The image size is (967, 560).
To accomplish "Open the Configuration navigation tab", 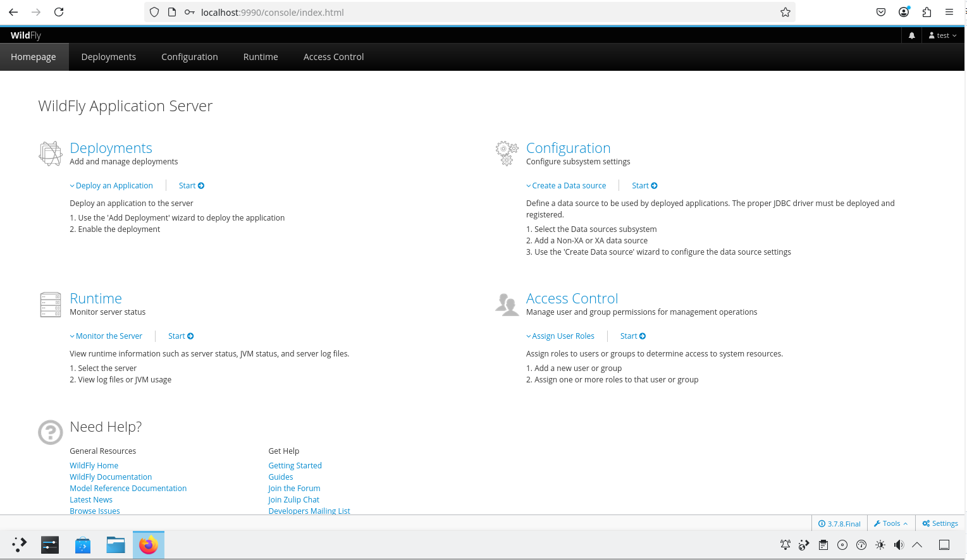I will coord(190,57).
